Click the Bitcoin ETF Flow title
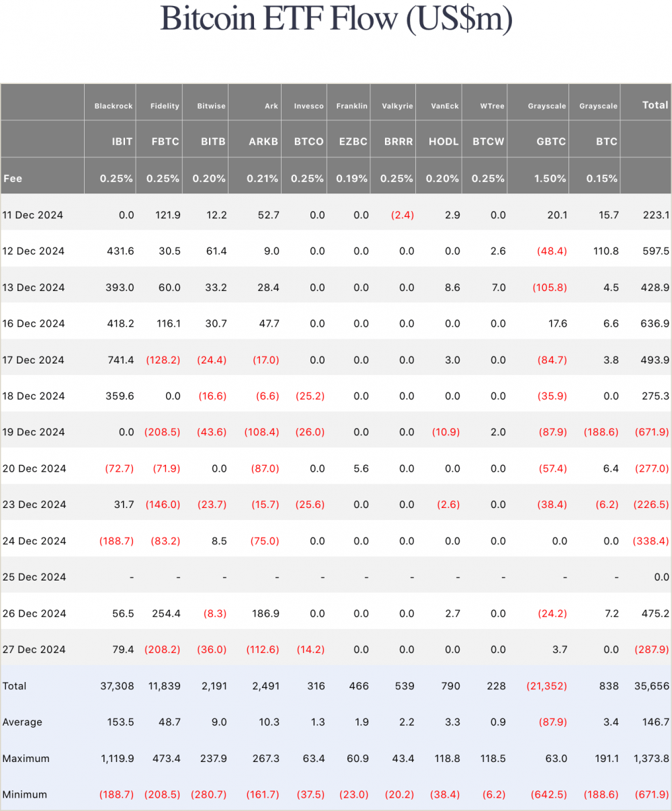 pyautogui.click(x=336, y=19)
